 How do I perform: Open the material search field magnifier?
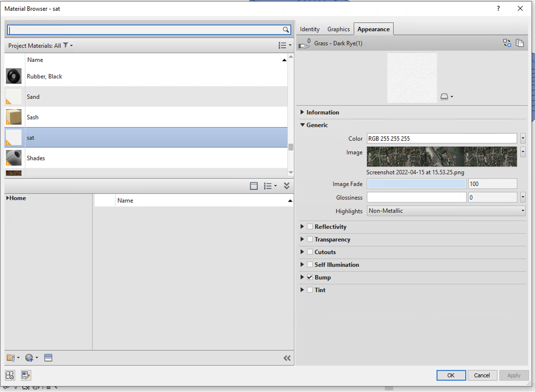(x=286, y=29)
